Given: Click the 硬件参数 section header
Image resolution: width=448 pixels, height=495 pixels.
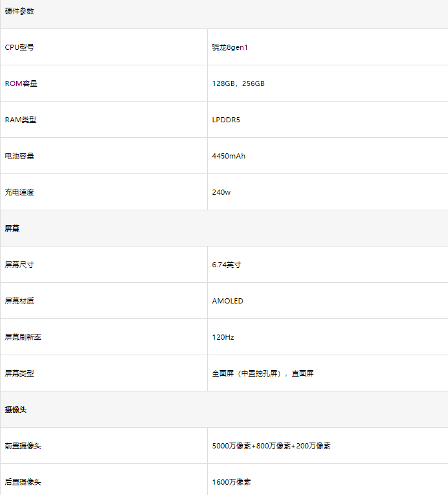Looking at the screenshot, I should [x=19, y=11].
